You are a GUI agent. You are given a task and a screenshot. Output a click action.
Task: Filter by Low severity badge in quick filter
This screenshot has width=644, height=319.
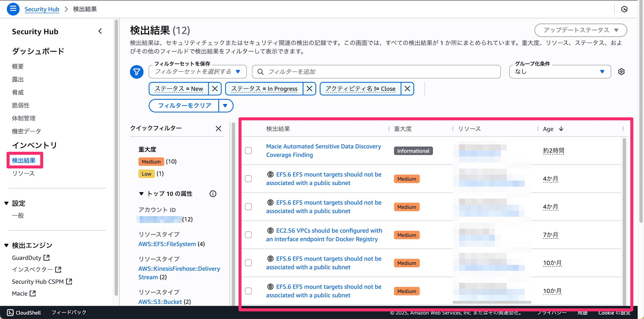click(x=147, y=174)
